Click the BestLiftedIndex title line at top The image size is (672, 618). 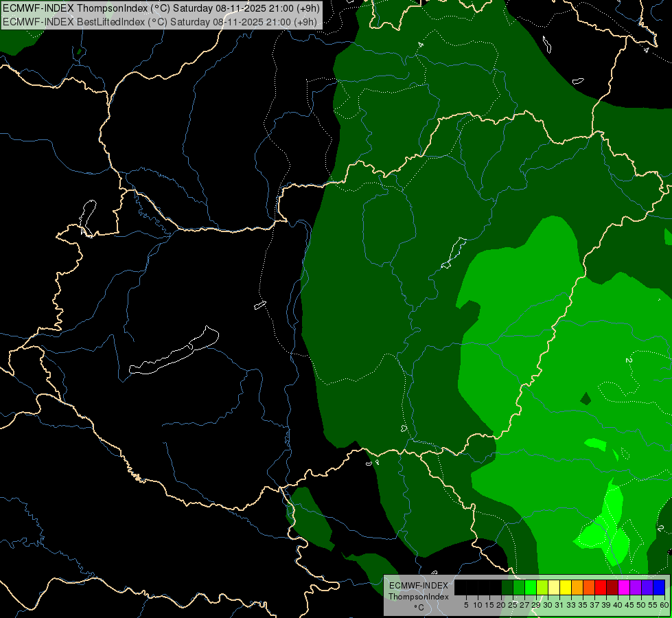click(160, 21)
